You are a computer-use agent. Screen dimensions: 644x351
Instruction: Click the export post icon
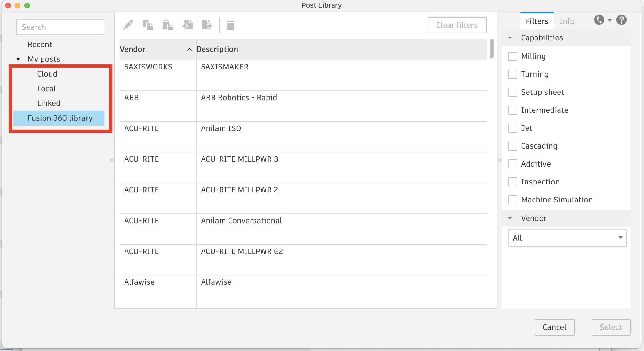point(207,25)
